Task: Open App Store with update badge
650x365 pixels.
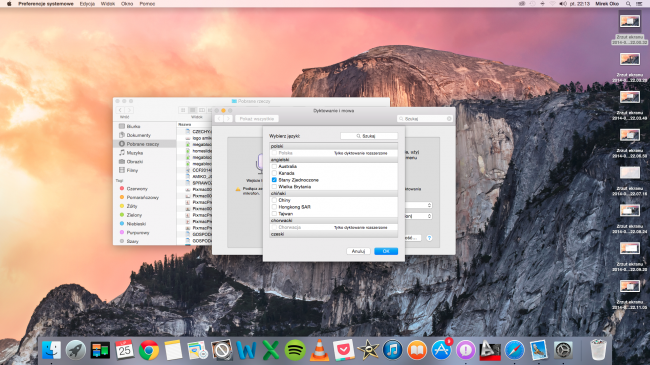Action: tap(441, 350)
